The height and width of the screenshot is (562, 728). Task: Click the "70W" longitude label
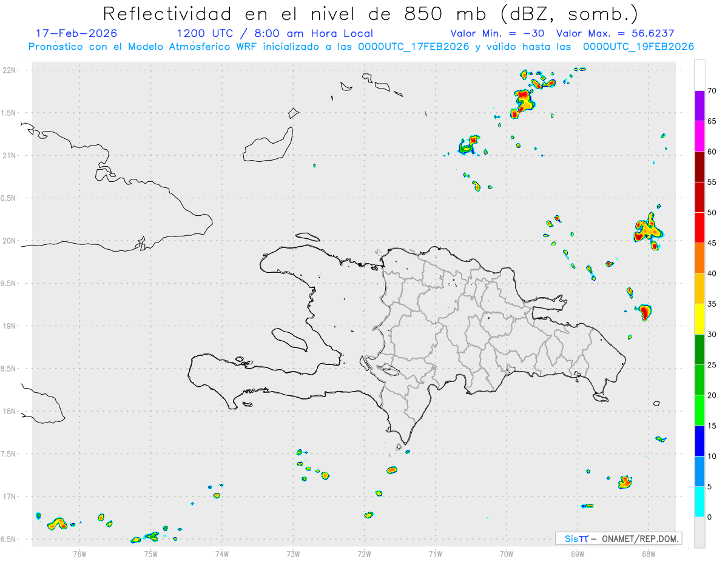[x=507, y=554]
